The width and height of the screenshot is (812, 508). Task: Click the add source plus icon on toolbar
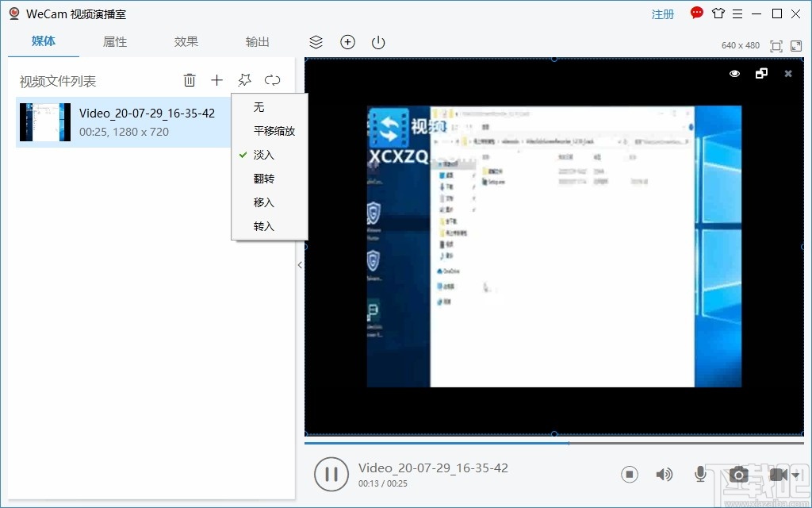(x=347, y=42)
